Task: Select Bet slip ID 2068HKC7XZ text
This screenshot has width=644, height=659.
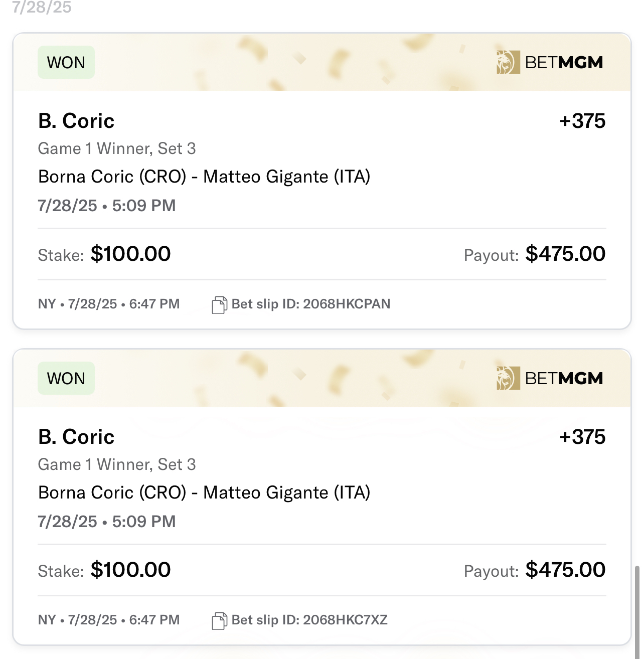Action: (309, 620)
